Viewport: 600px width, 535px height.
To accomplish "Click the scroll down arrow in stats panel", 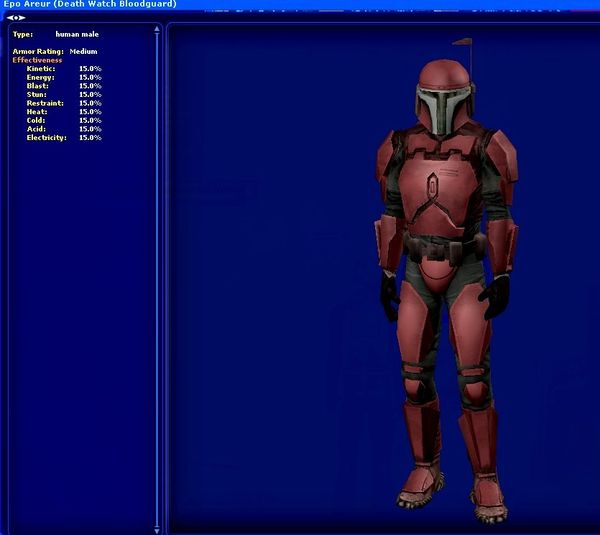I will coord(157,528).
